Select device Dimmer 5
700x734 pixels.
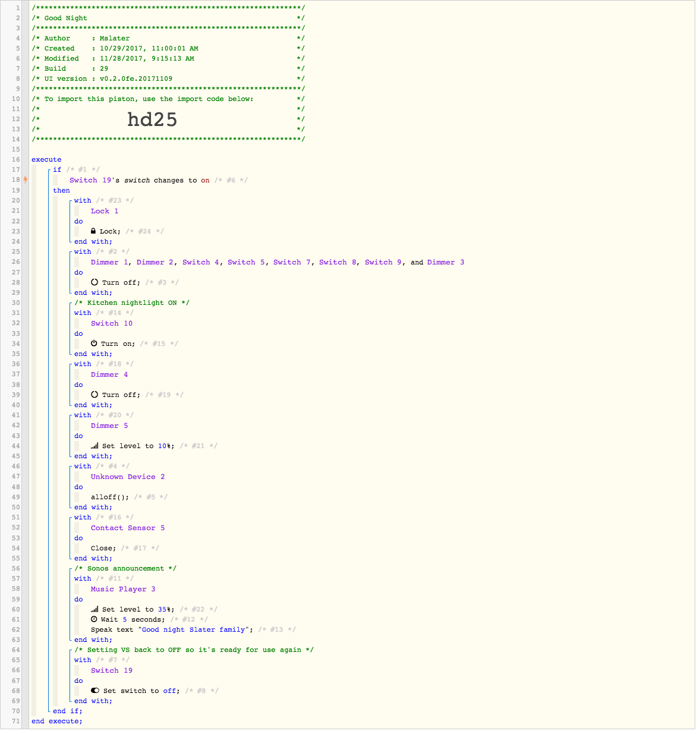click(x=109, y=426)
